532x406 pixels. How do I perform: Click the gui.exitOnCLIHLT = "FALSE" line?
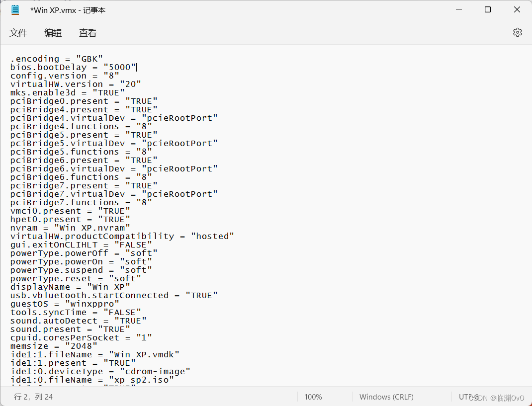[x=81, y=244]
